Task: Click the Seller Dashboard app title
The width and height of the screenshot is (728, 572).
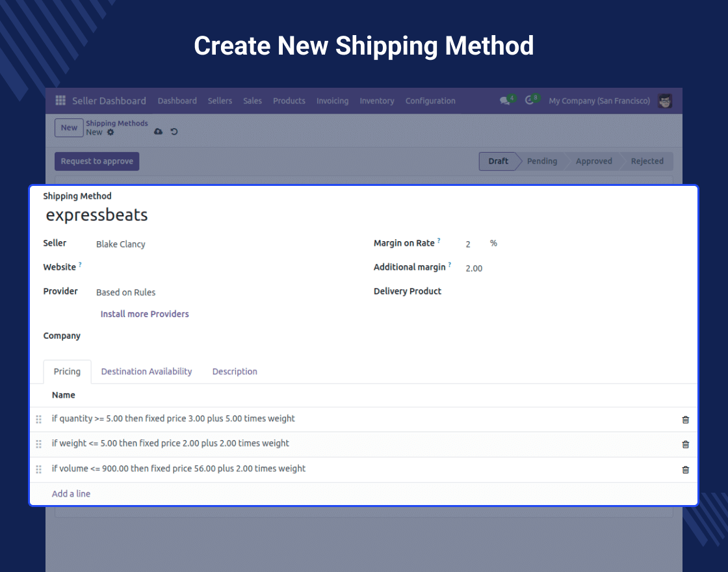Action: (x=109, y=101)
